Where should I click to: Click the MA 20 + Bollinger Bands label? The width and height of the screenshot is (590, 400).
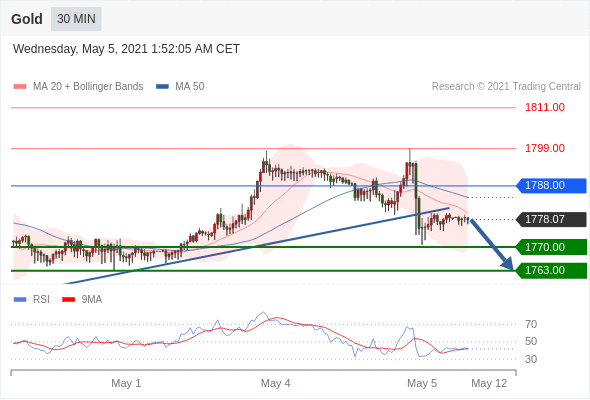pyautogui.click(x=88, y=87)
